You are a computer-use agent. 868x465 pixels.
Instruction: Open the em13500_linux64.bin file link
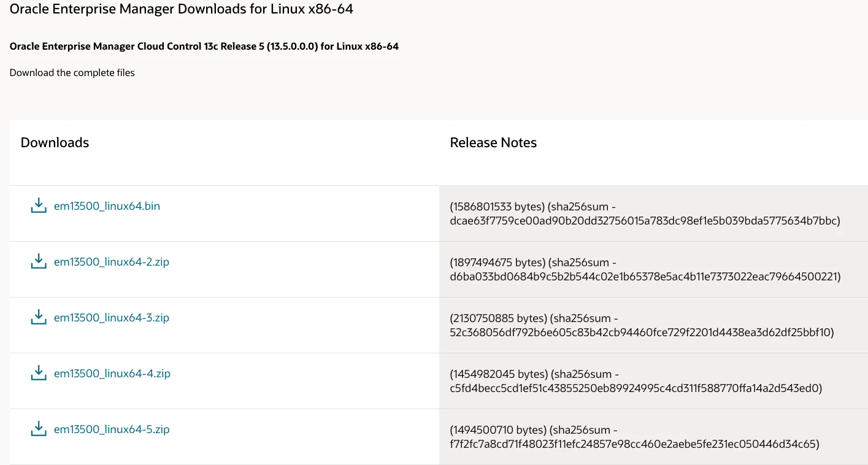(x=107, y=206)
